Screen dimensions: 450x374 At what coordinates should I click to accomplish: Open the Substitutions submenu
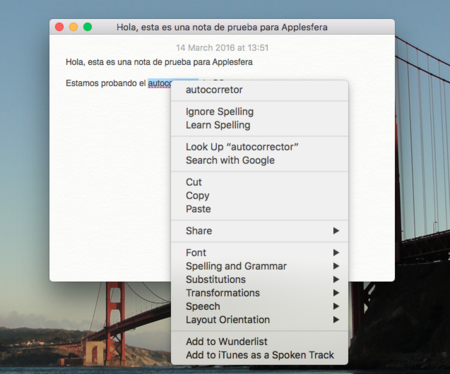pos(259,279)
